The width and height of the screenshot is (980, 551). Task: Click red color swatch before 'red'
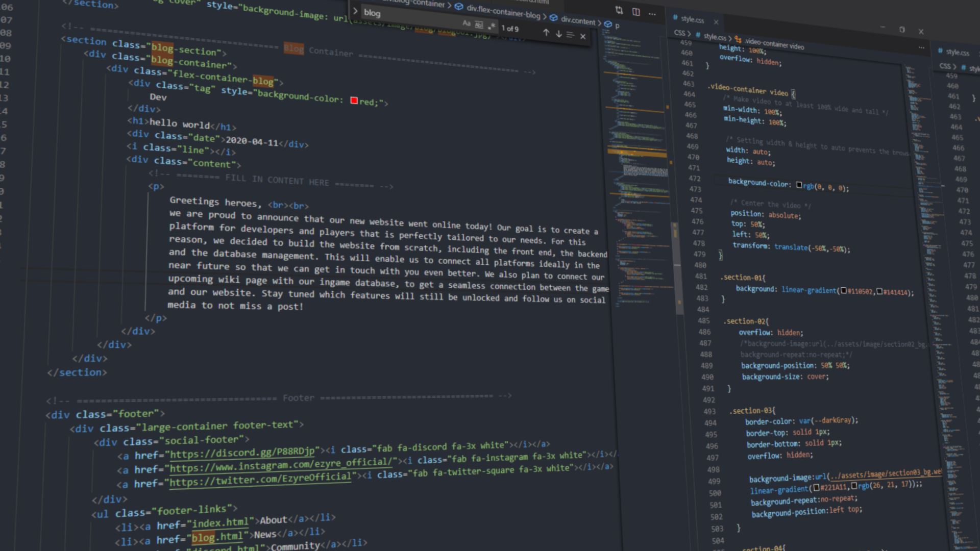pos(354,101)
